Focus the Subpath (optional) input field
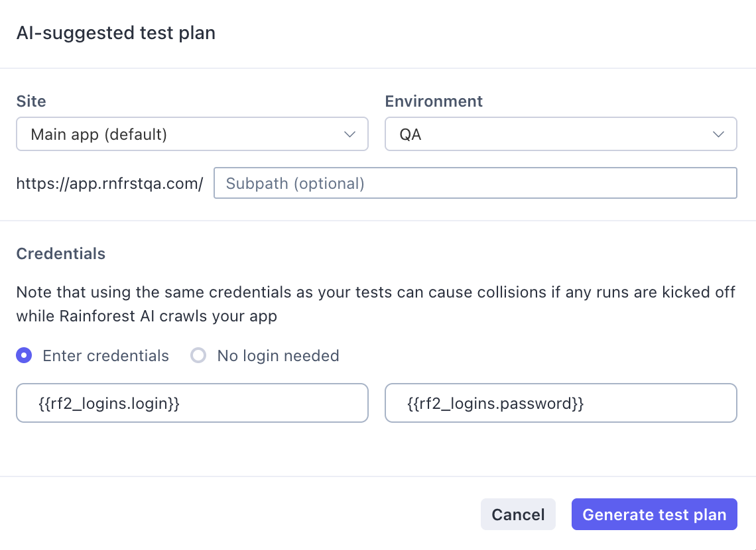756x550 pixels. pyautogui.click(x=475, y=183)
